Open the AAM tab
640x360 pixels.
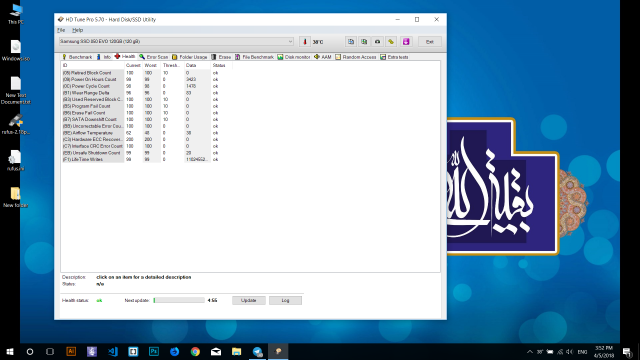[x=322, y=57]
